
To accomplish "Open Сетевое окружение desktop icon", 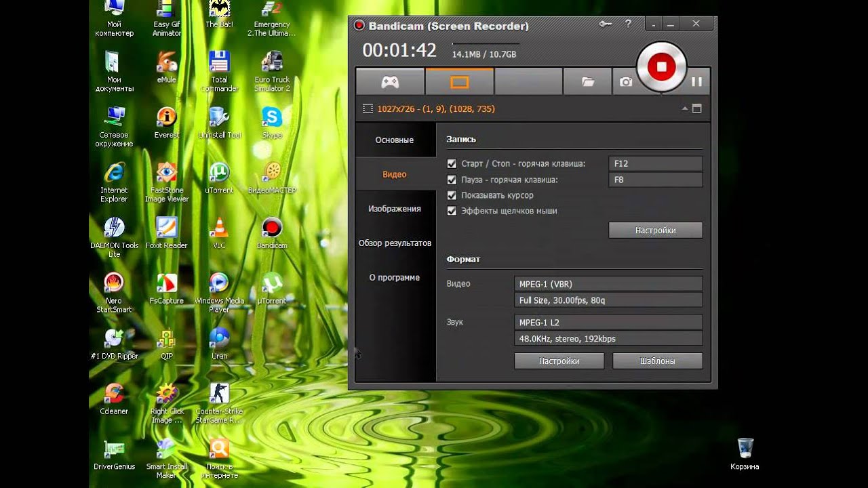I will click(114, 127).
